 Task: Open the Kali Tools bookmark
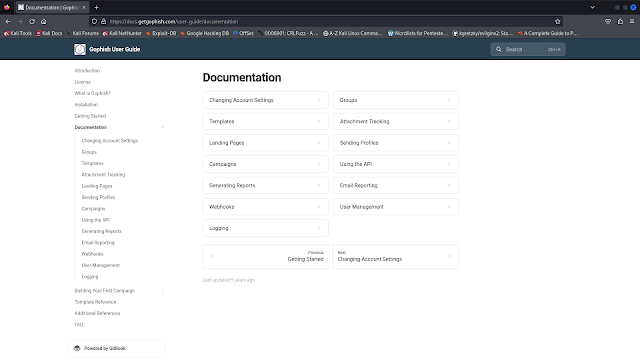click(18, 33)
